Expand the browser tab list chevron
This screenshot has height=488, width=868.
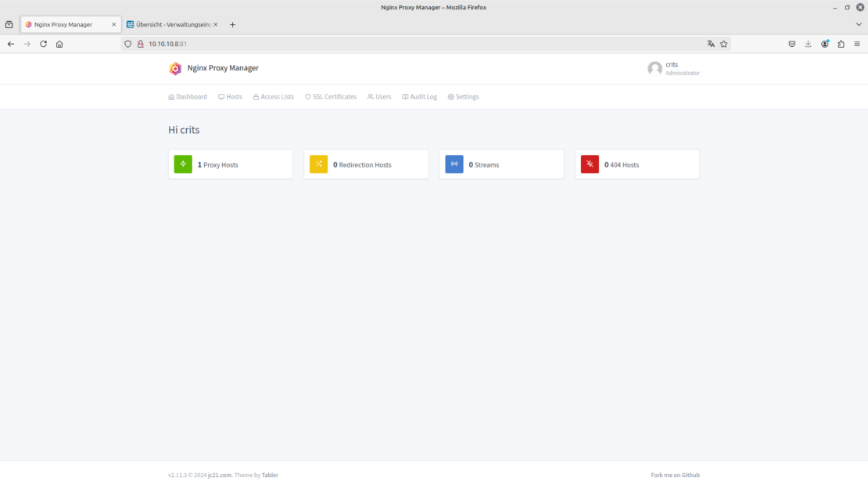[x=859, y=24]
